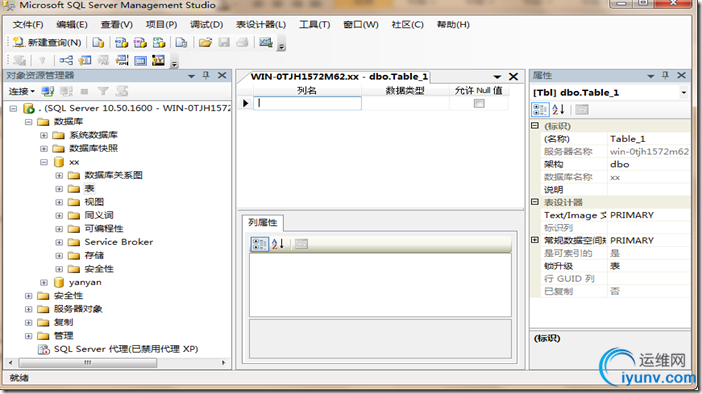Expand 常规数据空间规范 property row

tap(535, 240)
